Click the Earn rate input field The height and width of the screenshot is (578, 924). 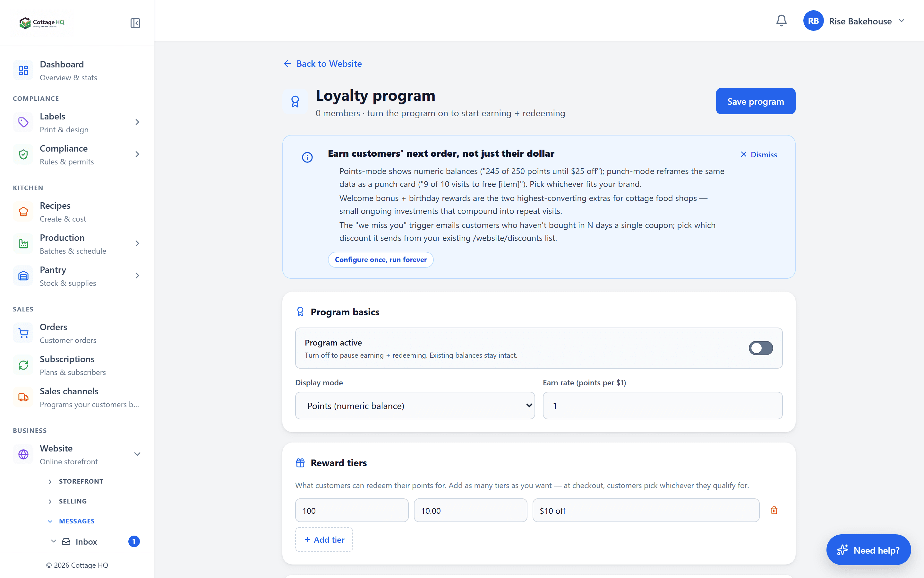point(663,406)
